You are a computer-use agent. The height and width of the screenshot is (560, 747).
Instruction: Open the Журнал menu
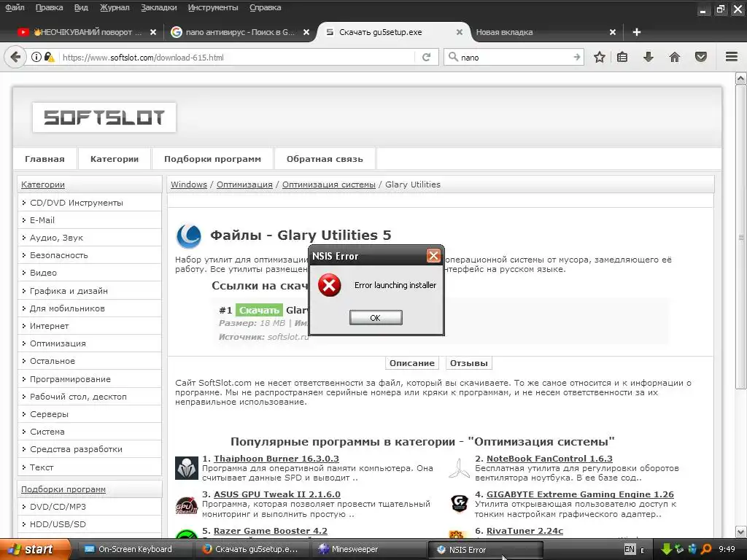[x=115, y=7]
